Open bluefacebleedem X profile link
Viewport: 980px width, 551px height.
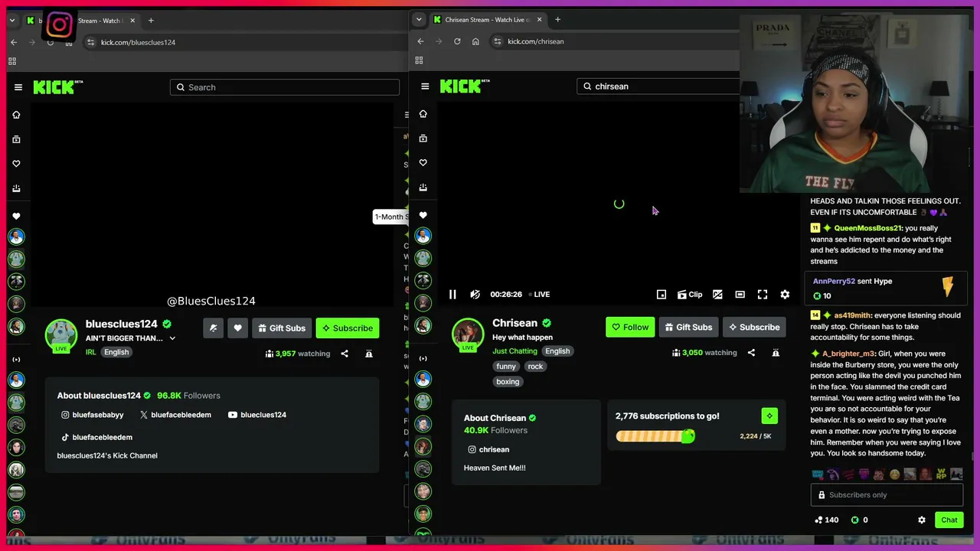175,415
